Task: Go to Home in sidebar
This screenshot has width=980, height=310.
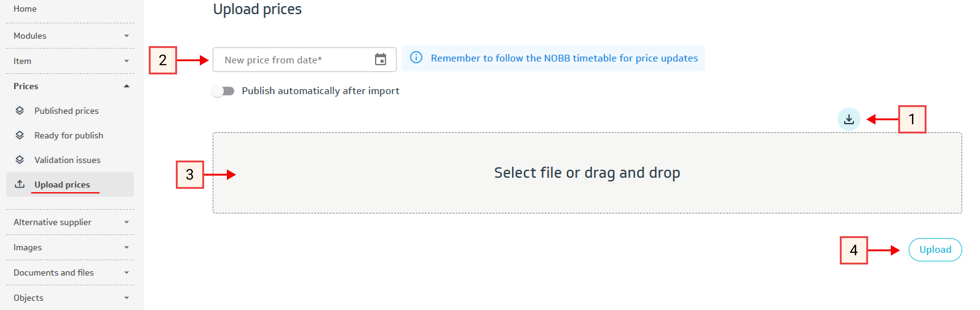Action: coord(25,9)
